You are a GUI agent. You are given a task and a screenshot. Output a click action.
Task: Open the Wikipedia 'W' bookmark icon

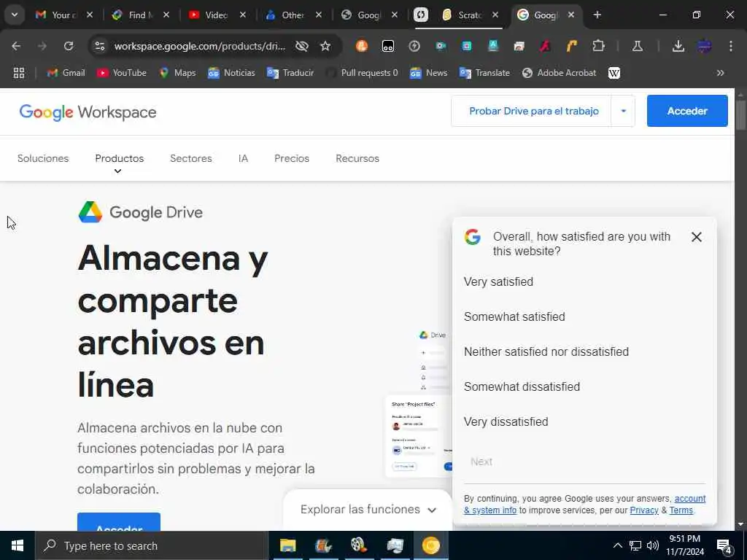(x=614, y=73)
